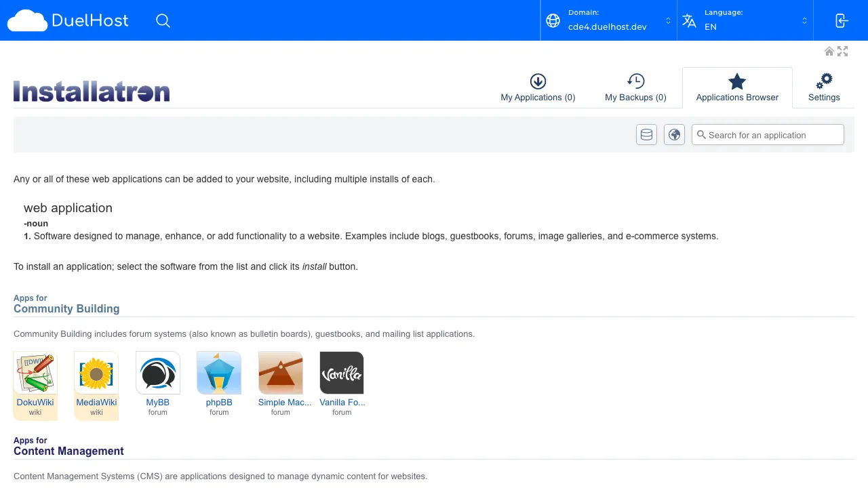
Task: Open the Settings gear tab
Action: (824, 87)
